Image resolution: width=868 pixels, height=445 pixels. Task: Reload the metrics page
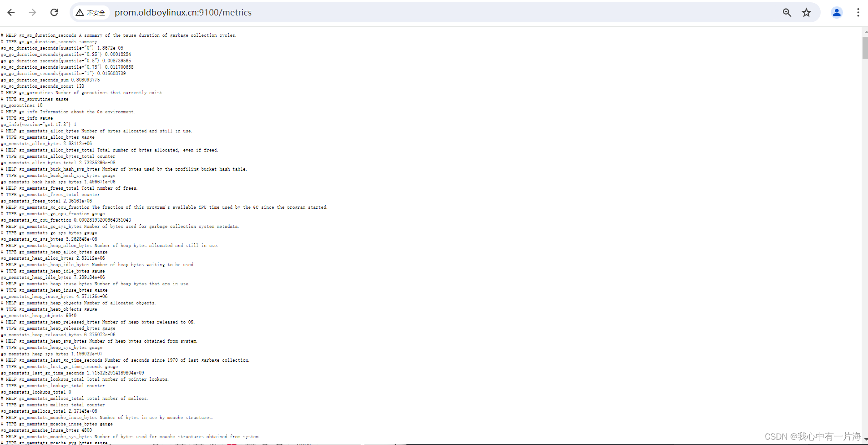(x=54, y=12)
